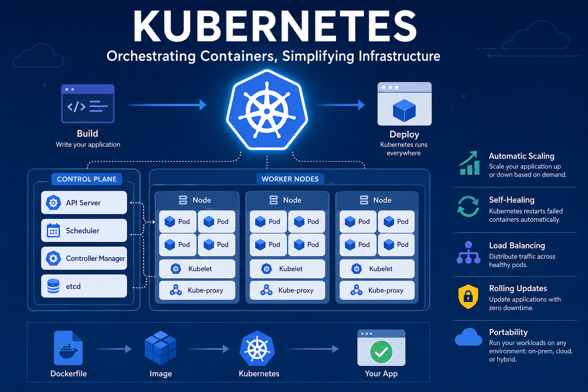Select the 'Scheduler' text

point(82,231)
